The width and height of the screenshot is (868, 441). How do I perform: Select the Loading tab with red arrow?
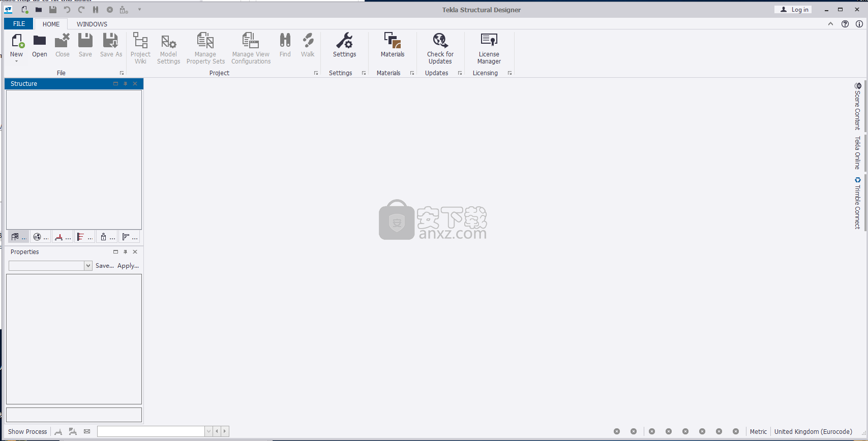(x=63, y=237)
